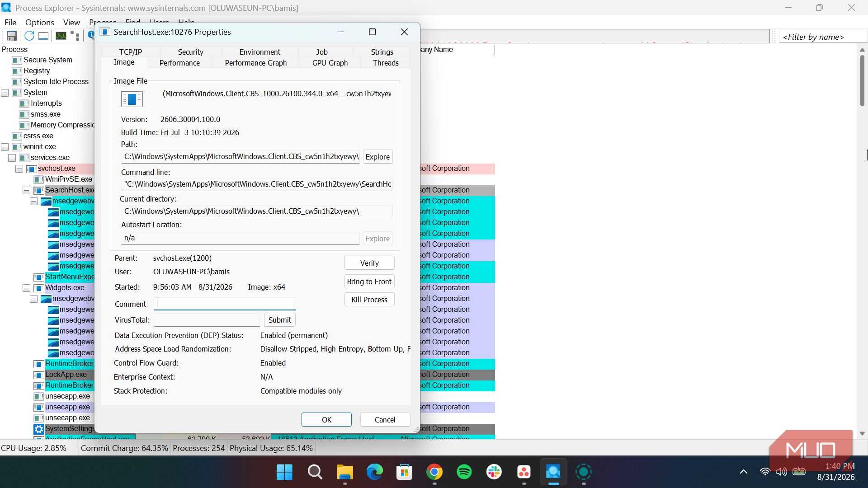Switch to the TCP/IP tab
Viewport: 868px width, 488px height.
(131, 52)
